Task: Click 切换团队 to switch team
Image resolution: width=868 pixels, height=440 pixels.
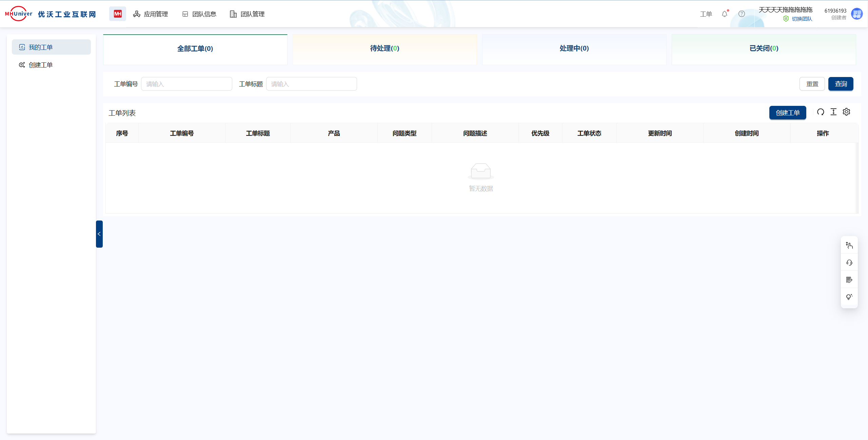Action: click(x=802, y=19)
